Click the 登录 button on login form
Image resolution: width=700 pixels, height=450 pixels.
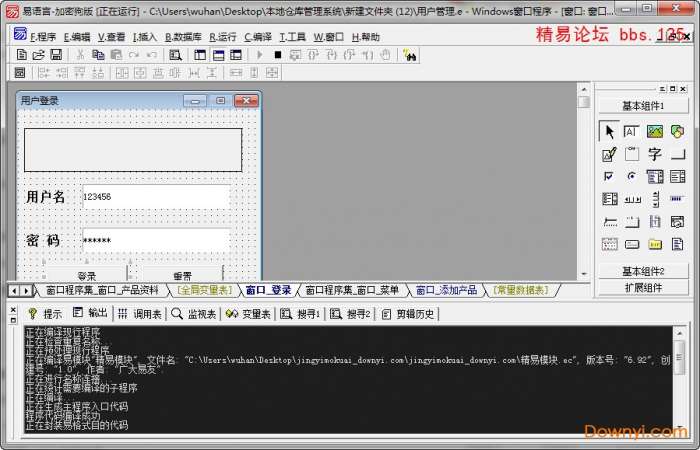click(86, 275)
